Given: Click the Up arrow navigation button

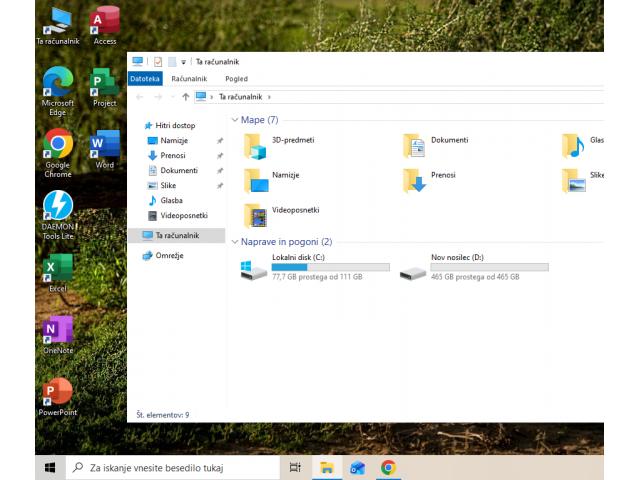Looking at the screenshot, I should [185, 97].
